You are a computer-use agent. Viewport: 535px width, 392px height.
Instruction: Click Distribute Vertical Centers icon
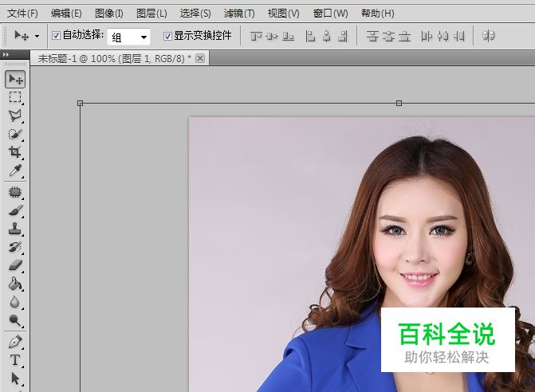coord(388,36)
